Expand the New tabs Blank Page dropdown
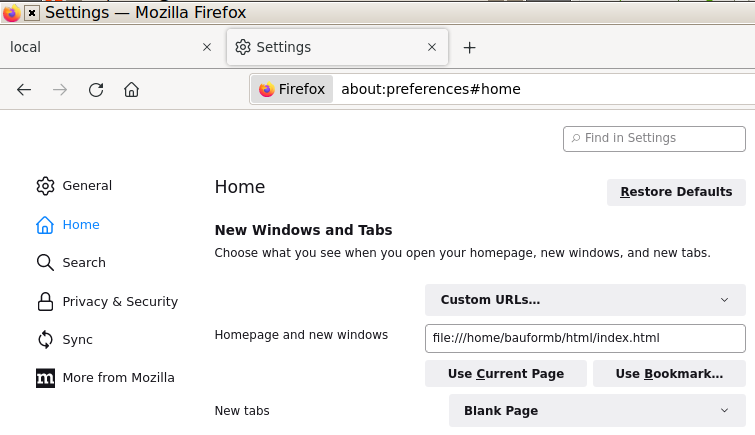Viewport: 755px width, 435px height. 597,410
